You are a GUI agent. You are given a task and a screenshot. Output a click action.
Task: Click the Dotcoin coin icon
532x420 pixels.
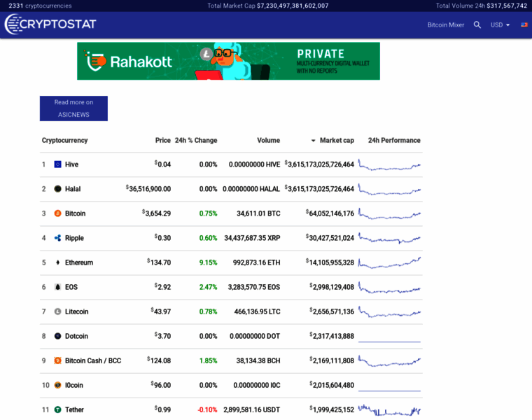(x=57, y=336)
